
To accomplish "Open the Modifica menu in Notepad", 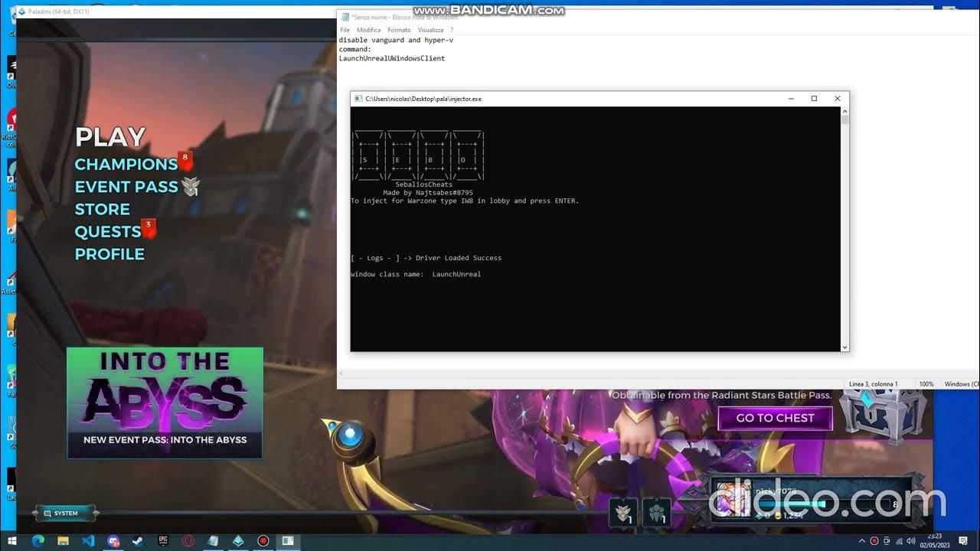I will coord(368,30).
